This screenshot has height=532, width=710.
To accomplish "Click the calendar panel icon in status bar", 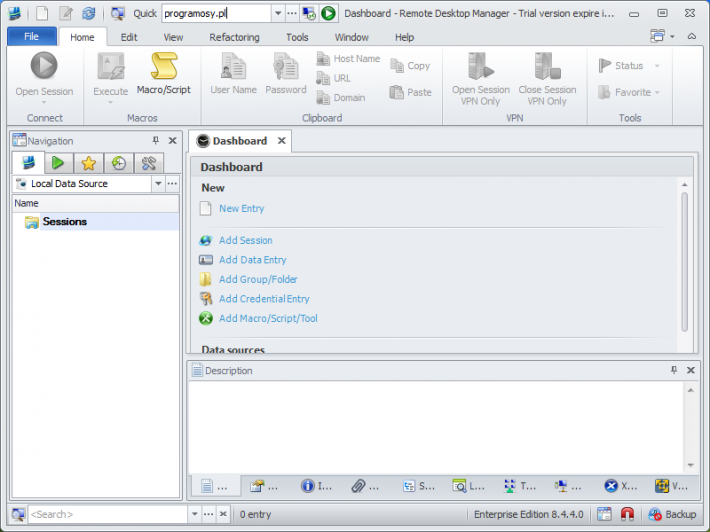I will tap(604, 514).
